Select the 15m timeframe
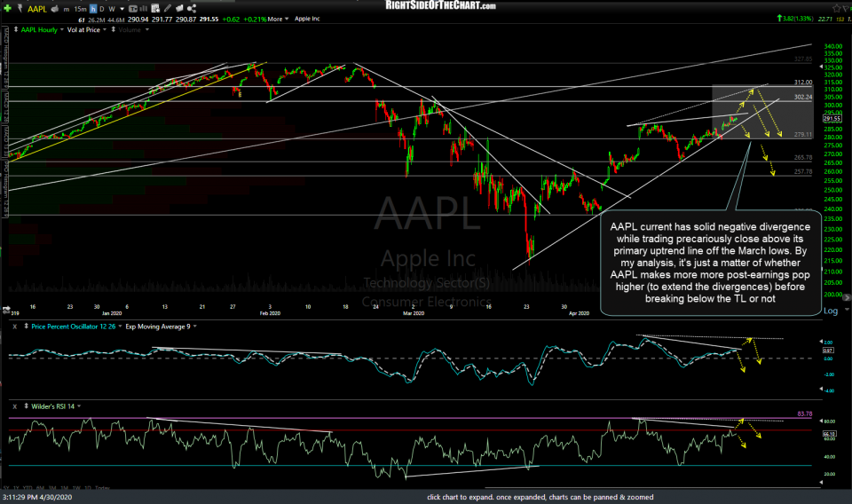Viewport: 852px width, 504px height. 80,9
